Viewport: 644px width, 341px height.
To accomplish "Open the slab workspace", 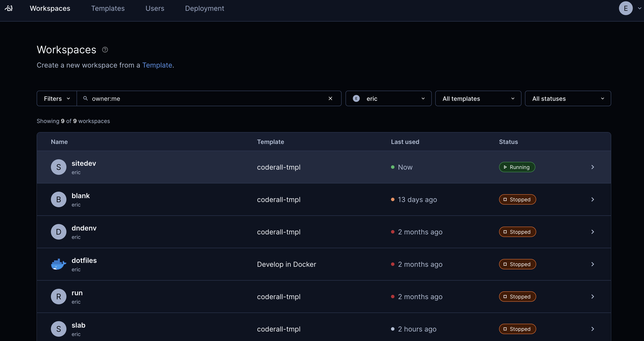I will (x=79, y=325).
